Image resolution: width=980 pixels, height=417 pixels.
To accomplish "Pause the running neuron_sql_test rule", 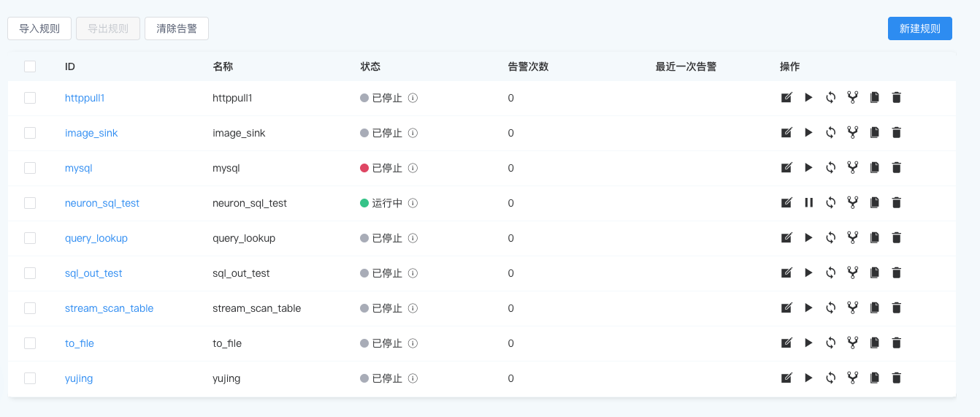I will click(x=808, y=203).
